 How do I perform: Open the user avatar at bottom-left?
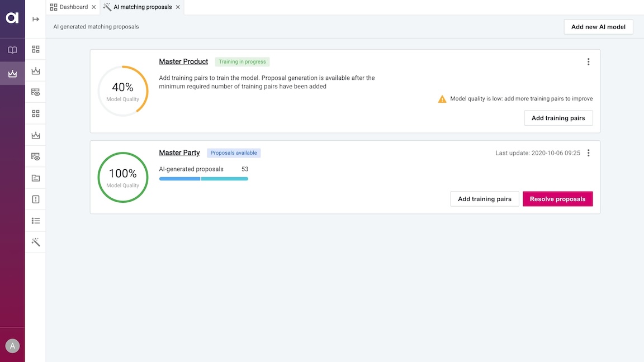point(12,346)
